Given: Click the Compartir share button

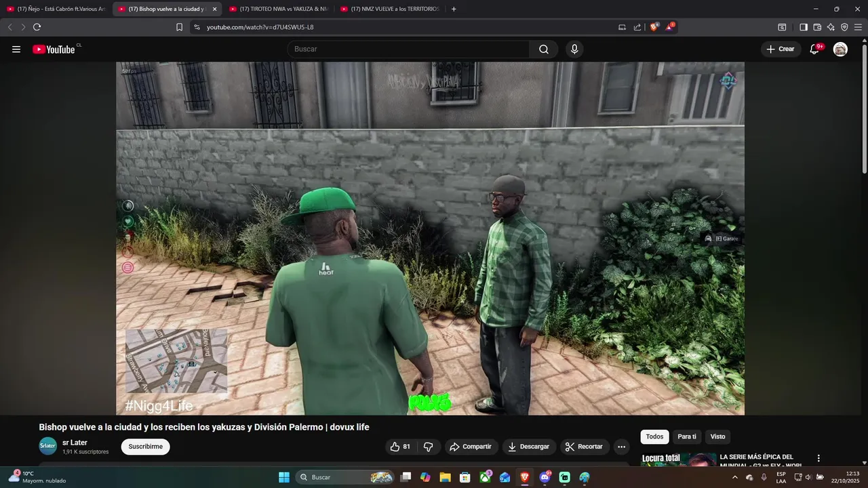Looking at the screenshot, I should (471, 447).
